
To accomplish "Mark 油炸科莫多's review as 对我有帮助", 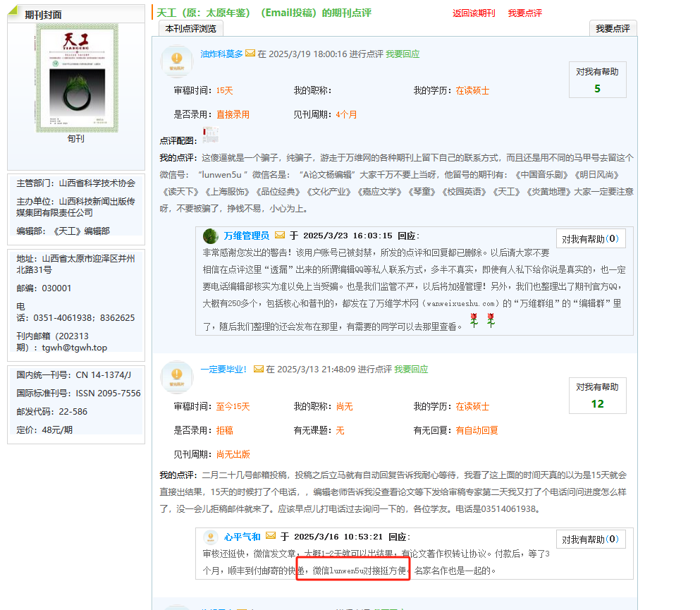I will (597, 79).
